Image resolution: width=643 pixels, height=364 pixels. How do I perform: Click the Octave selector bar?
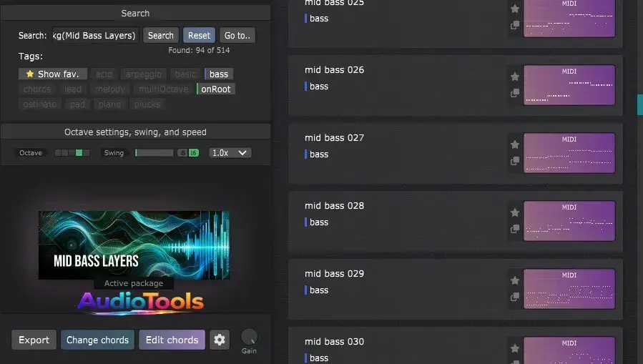(x=72, y=153)
